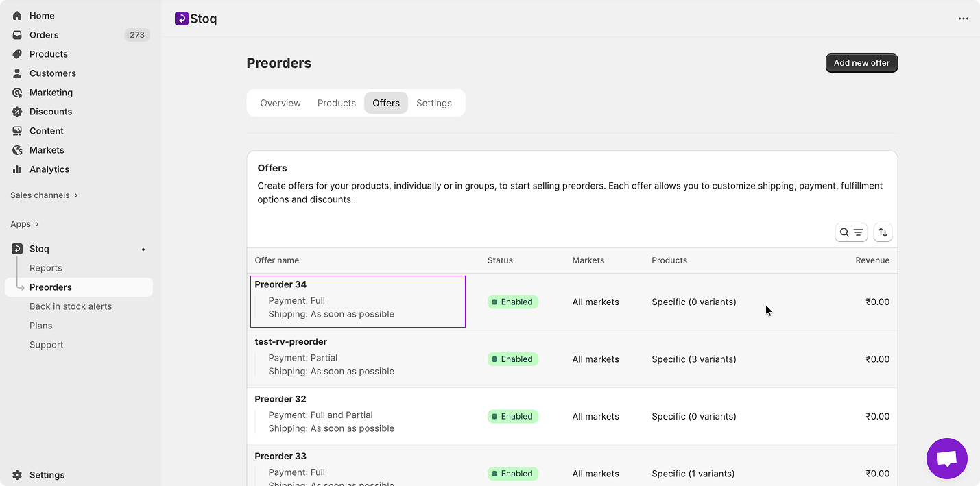This screenshot has width=980, height=486.
Task: Click the Products column header in table
Action: tap(669, 260)
